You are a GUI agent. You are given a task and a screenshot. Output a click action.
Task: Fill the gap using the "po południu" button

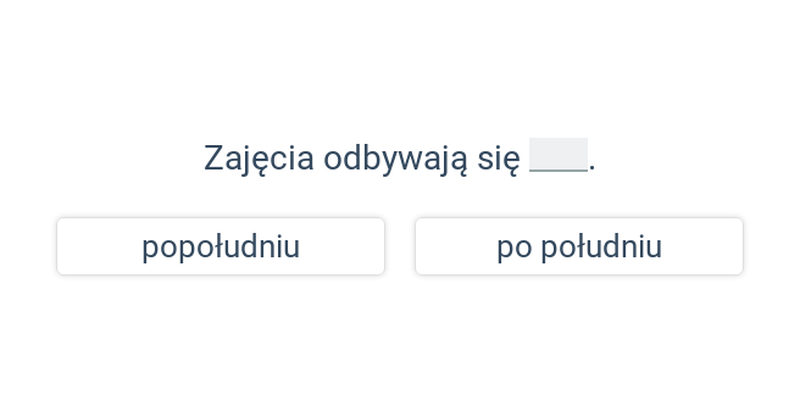[x=579, y=246]
